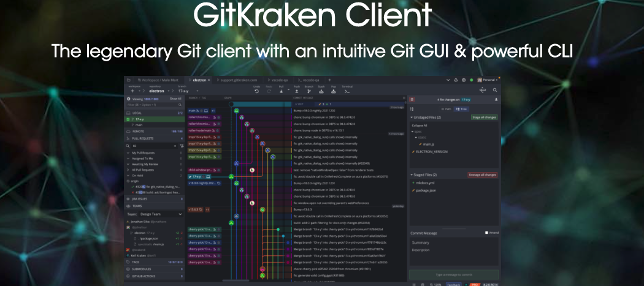Click the commit Summary input field
The width and height of the screenshot is (644, 286).
(x=454, y=243)
